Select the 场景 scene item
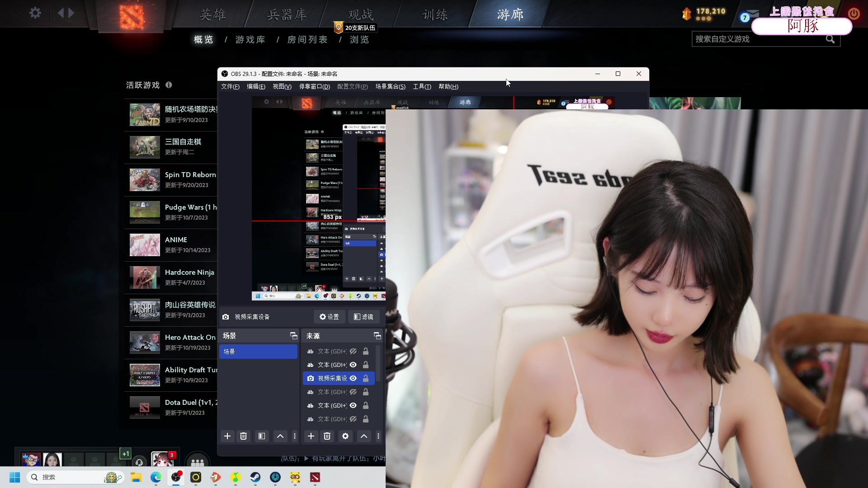This screenshot has width=868, height=488. pyautogui.click(x=258, y=352)
